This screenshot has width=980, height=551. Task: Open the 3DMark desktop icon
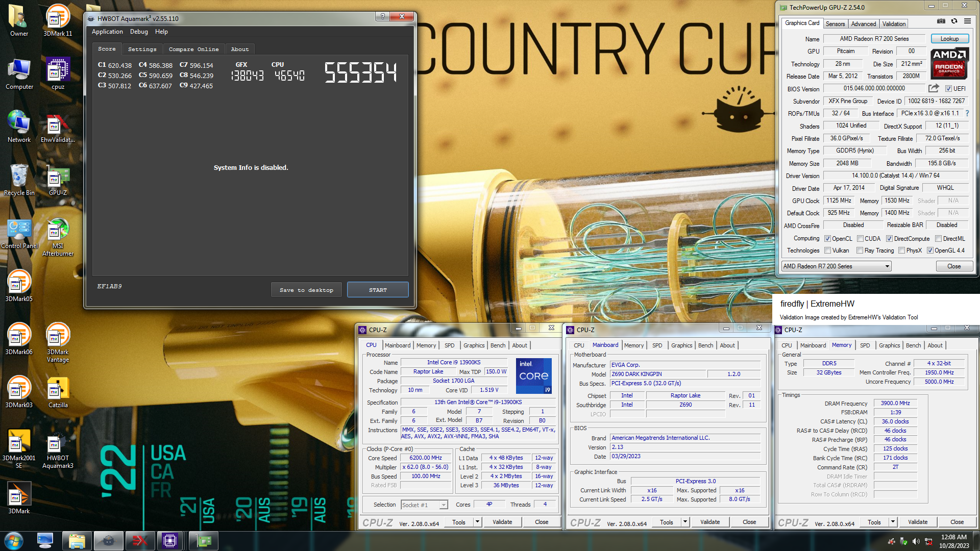point(19,498)
